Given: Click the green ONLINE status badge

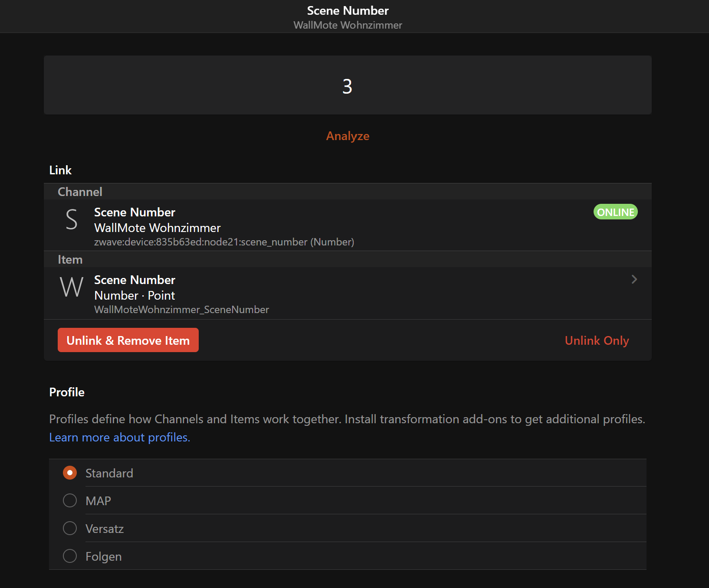Looking at the screenshot, I should coord(615,212).
